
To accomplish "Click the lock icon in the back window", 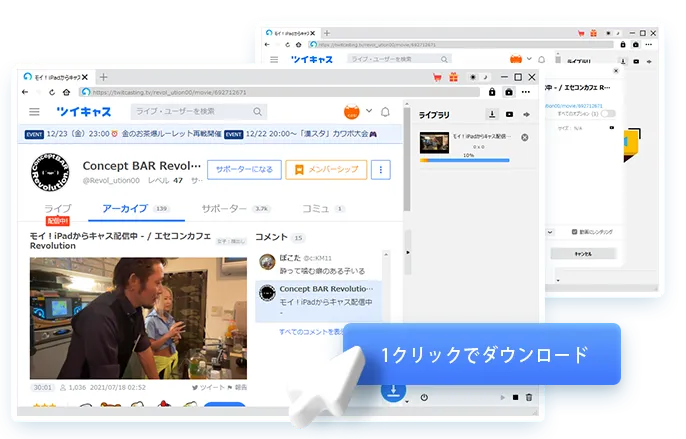I will click(623, 45).
